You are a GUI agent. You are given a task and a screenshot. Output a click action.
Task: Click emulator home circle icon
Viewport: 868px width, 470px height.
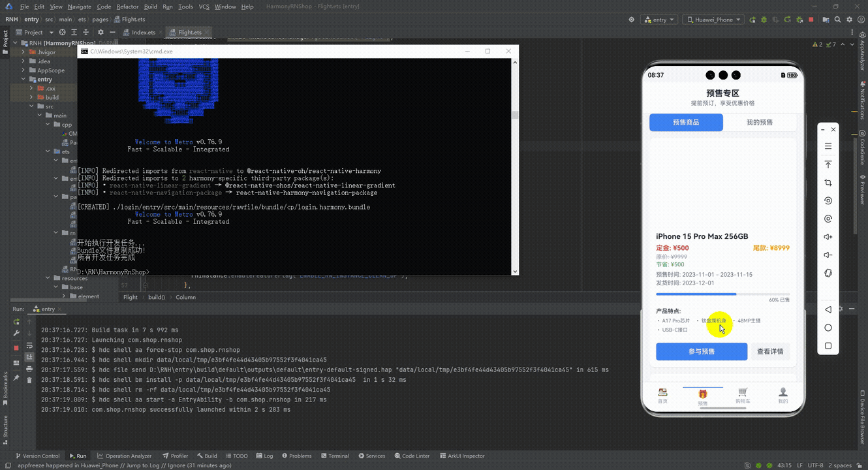[x=828, y=328]
